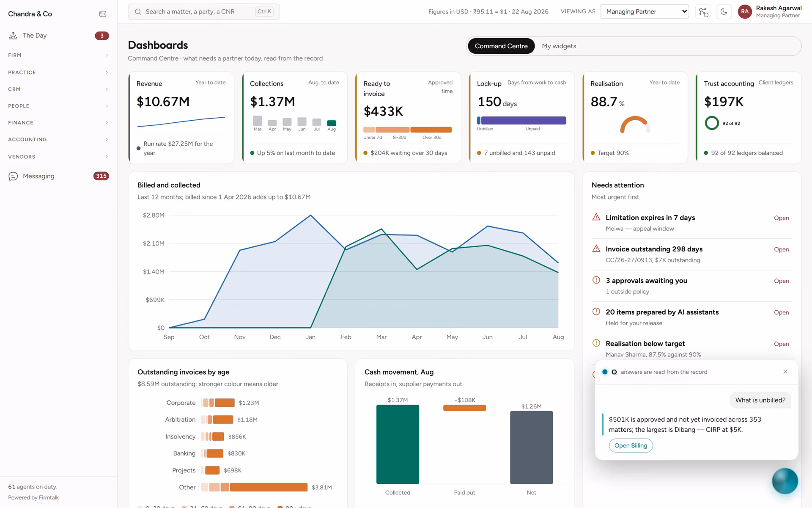Click the Paid out bar in Cash movement
812x508 pixels.
(464, 408)
